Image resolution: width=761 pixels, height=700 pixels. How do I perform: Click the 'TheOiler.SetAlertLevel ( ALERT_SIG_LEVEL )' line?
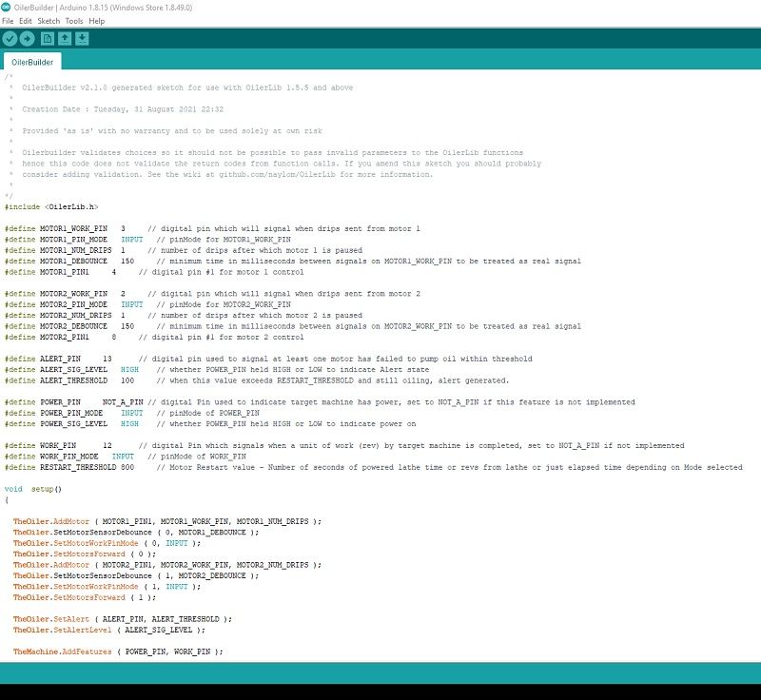pos(109,631)
